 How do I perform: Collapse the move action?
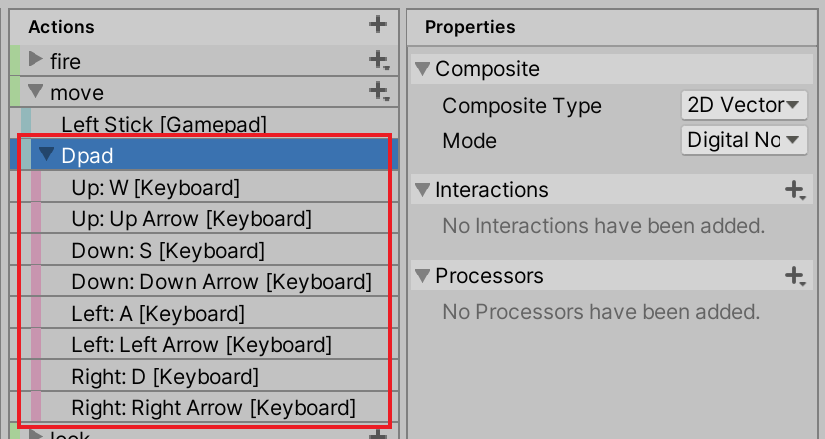click(36, 92)
